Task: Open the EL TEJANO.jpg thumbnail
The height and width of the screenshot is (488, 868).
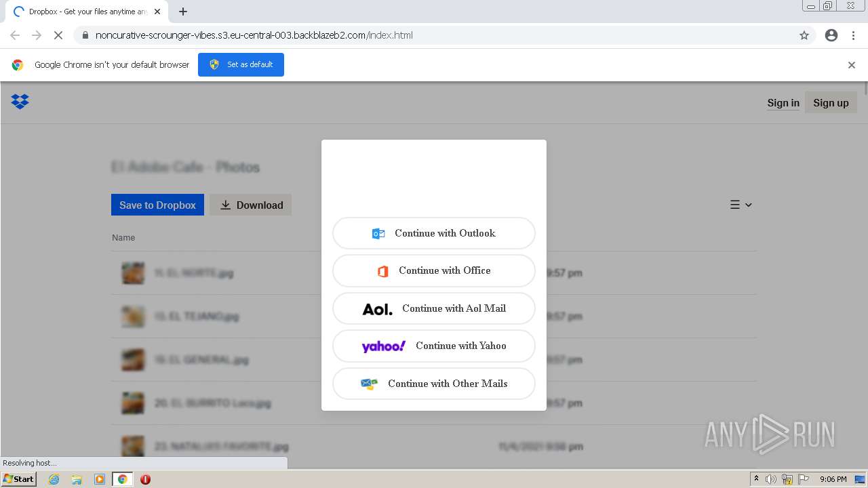Action: (133, 316)
